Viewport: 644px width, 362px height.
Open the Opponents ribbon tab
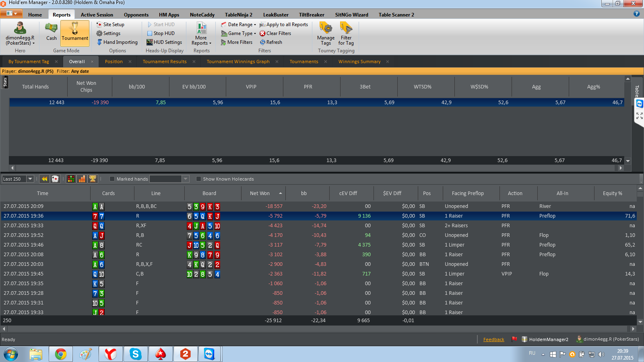point(136,15)
